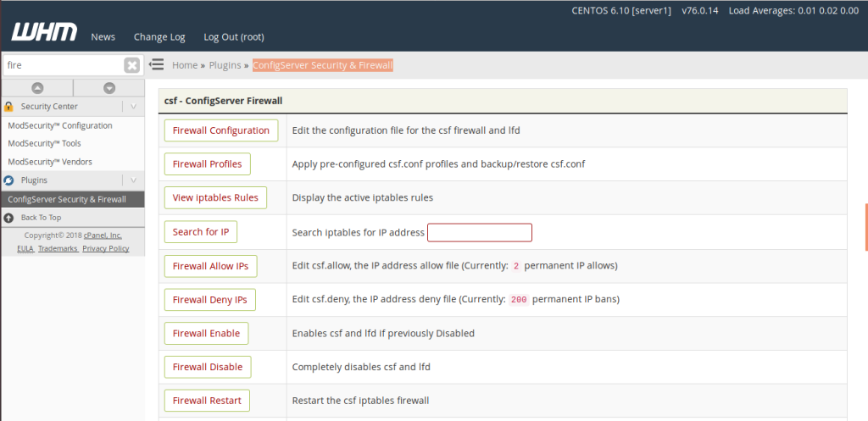Collapse the Security Center section chevron
Screen dimensions: 868x421
click(x=133, y=106)
